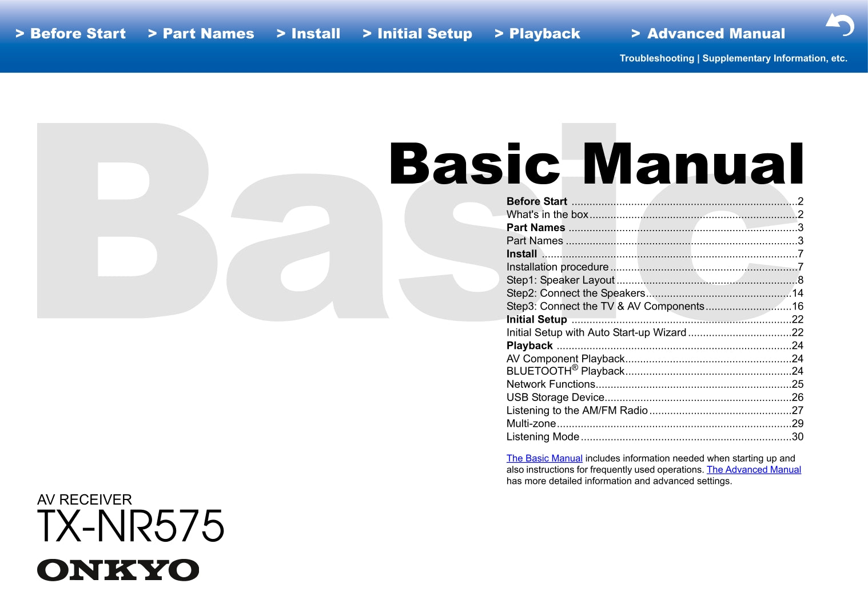This screenshot has height=615, width=868.
Task: Go to 'Step2: Connect the Speakers' entry
Action: point(575,293)
